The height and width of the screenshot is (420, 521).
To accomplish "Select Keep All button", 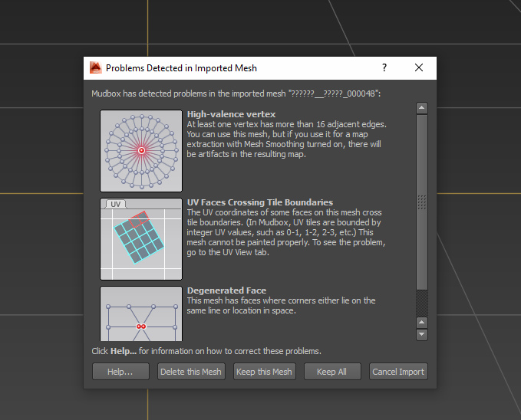I will tap(332, 371).
